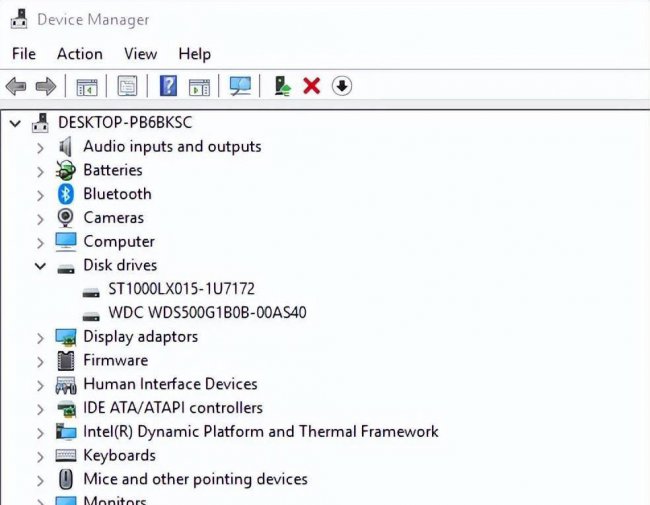Viewport: 650px width, 505px height.
Task: Click Show/Hide Console Tree toolbar icon
Action: click(x=87, y=87)
